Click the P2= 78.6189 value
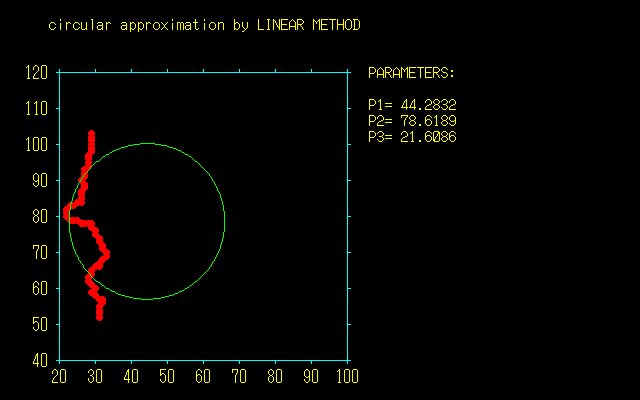Viewport: 640px width, 400px height. click(412, 121)
